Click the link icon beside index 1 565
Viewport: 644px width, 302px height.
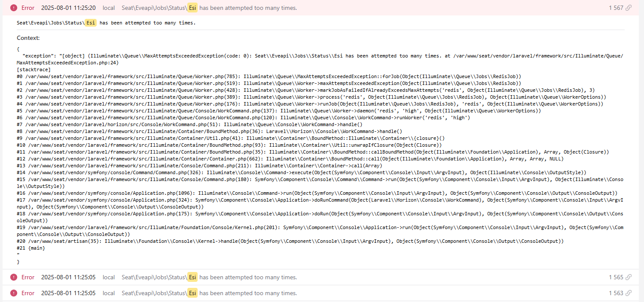coord(629,277)
